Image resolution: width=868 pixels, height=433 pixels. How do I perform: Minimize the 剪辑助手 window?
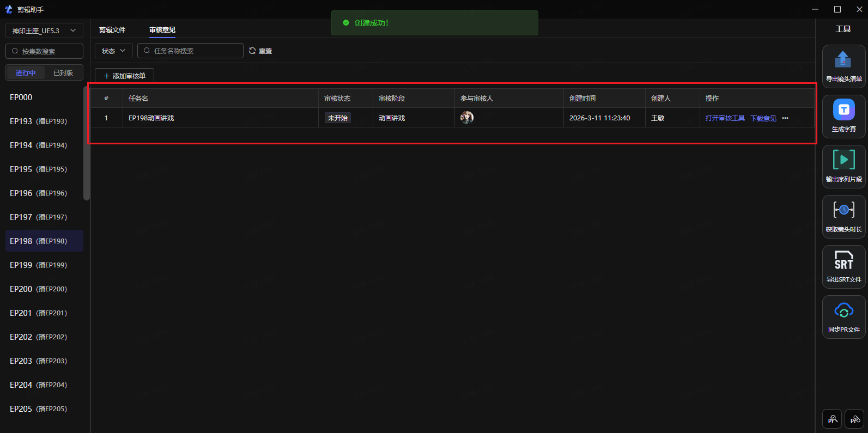(815, 9)
